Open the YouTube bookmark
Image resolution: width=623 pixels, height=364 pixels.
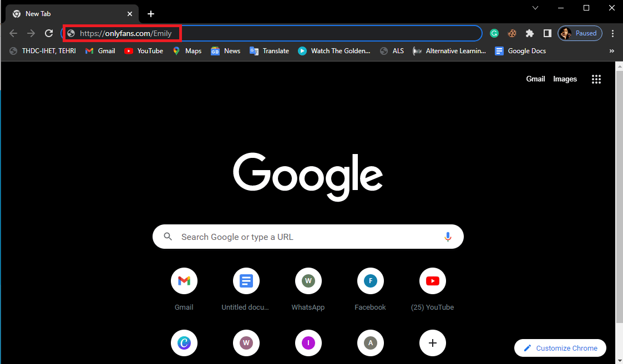(144, 51)
